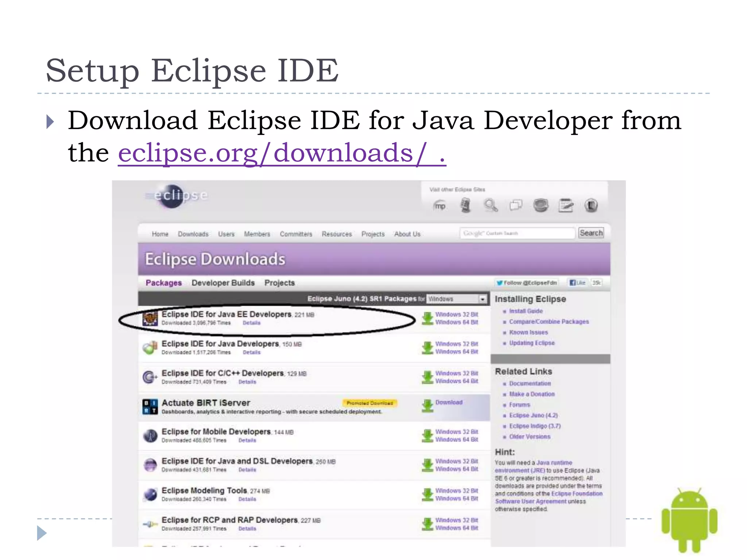Open the Install Guide link
The height and width of the screenshot is (560, 747).
(x=526, y=311)
